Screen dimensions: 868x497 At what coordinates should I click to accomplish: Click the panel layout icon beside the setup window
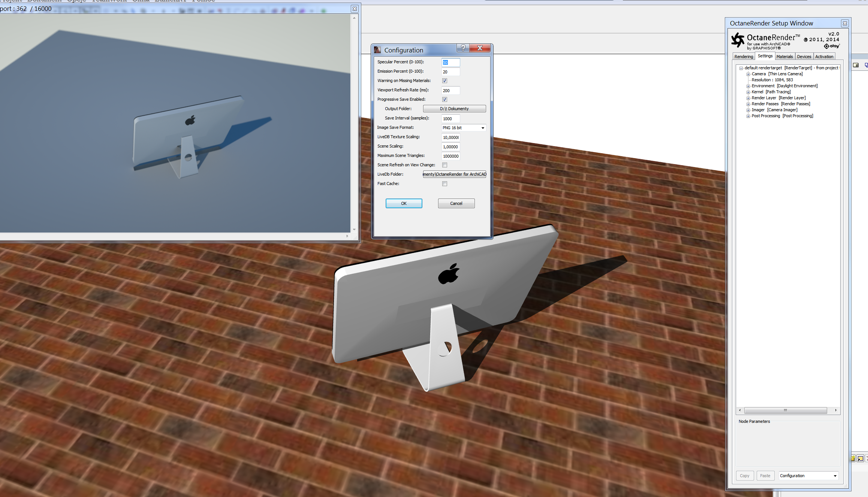pos(856,65)
